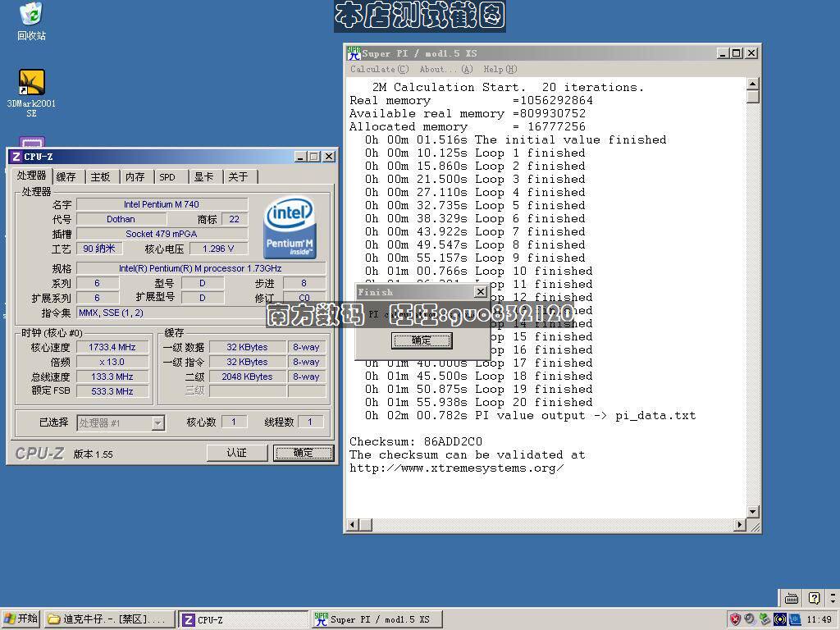Click the 2M Calculation Start line
840x630 pixels.
[508, 87]
